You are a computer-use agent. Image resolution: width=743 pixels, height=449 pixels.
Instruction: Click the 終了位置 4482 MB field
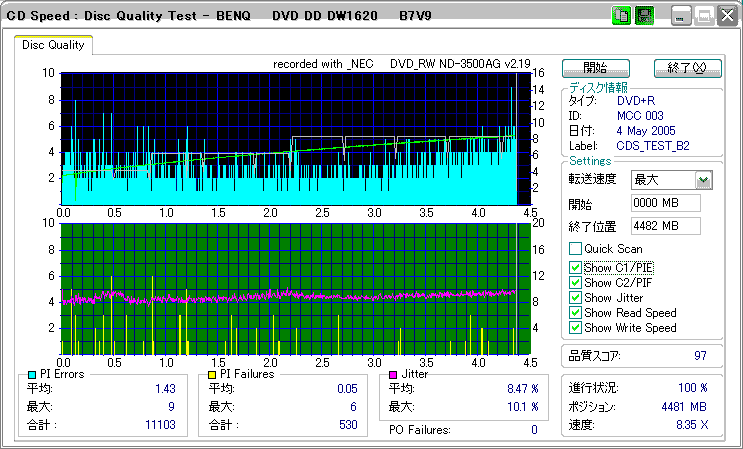[x=665, y=225]
